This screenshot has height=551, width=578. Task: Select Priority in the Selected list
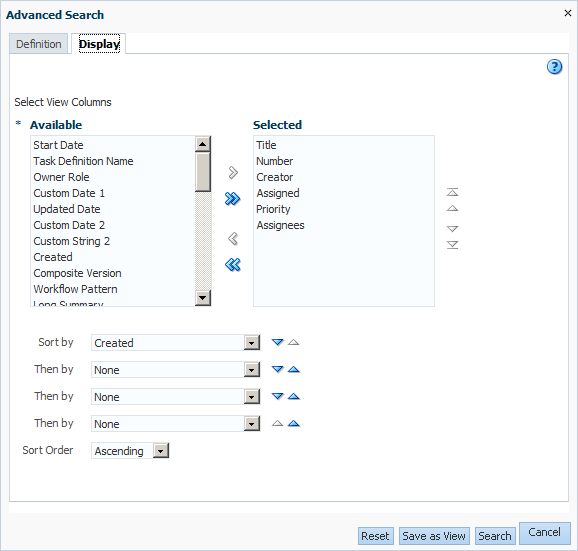[x=273, y=209]
